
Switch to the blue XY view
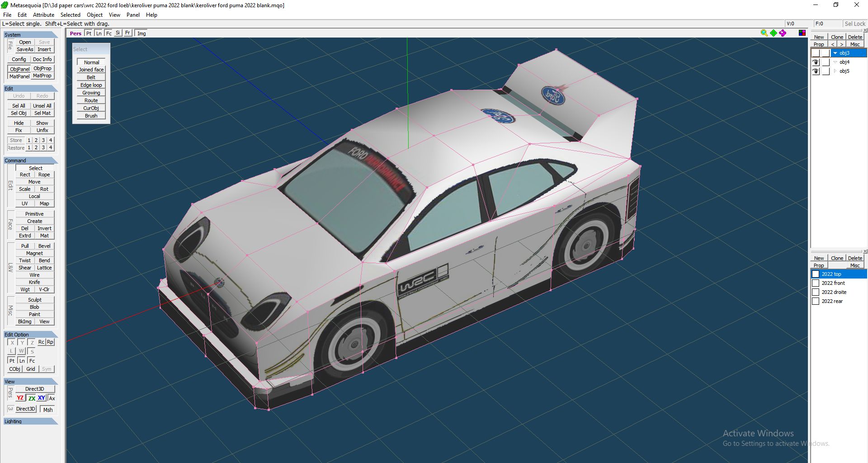[41, 398]
